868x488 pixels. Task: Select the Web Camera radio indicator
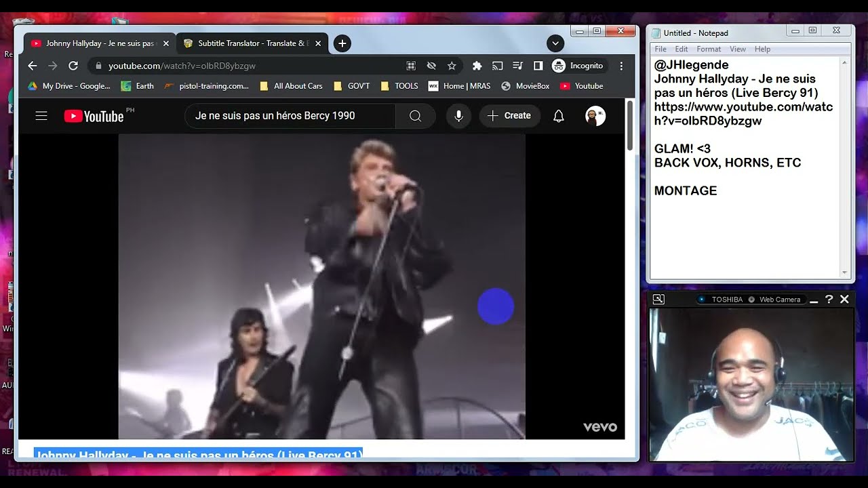click(751, 300)
